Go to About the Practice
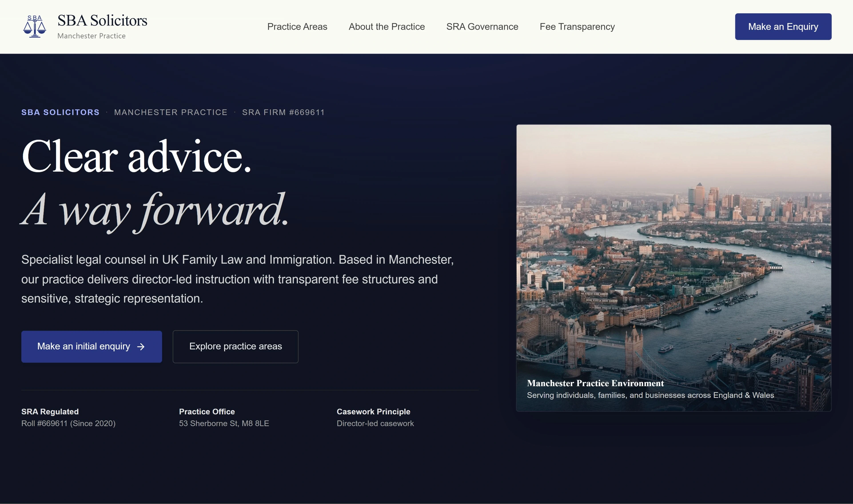Screen dimensions: 853x504 pyautogui.click(x=386, y=26)
